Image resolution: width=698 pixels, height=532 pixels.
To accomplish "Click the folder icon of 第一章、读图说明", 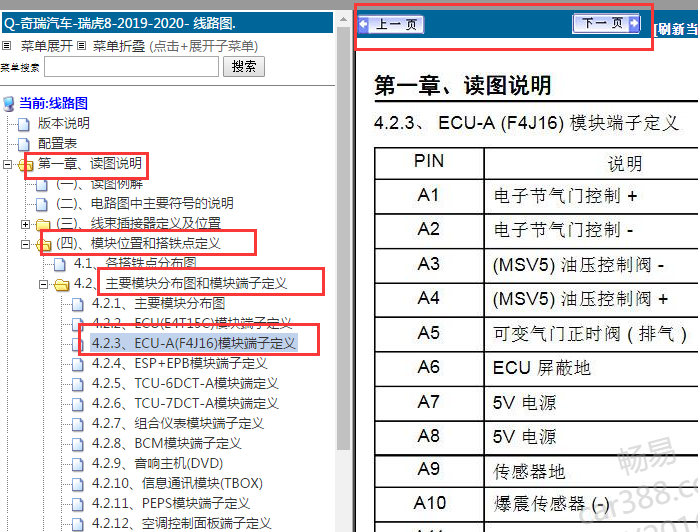I will pos(26,165).
